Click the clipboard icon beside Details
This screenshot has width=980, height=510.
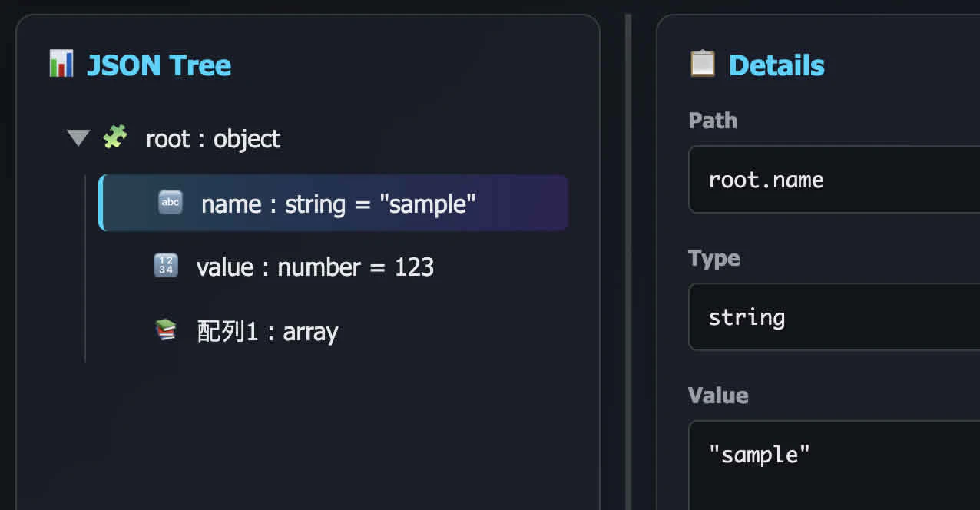703,64
